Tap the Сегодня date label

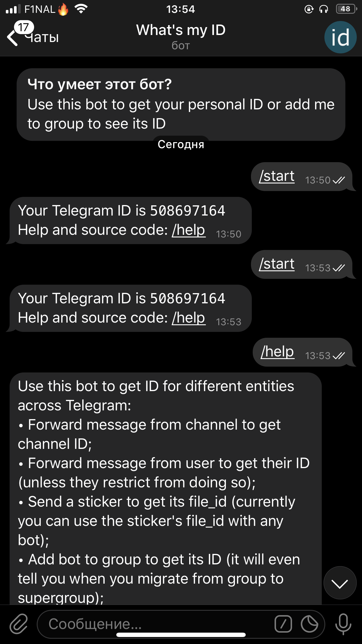[181, 144]
